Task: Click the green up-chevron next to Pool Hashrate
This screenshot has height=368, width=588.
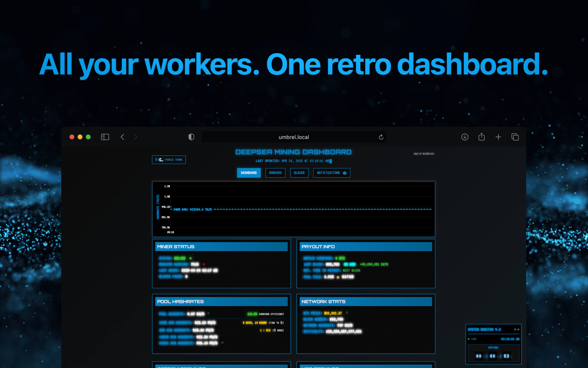Action: coord(208,313)
